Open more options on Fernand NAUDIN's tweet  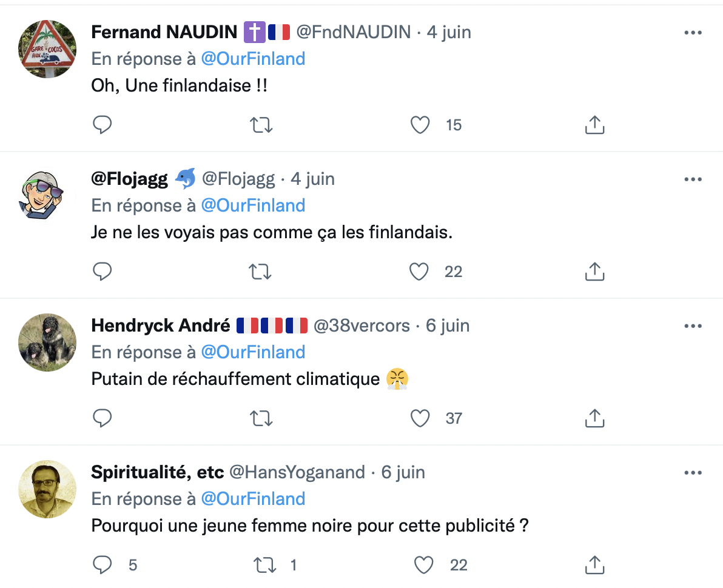693,33
